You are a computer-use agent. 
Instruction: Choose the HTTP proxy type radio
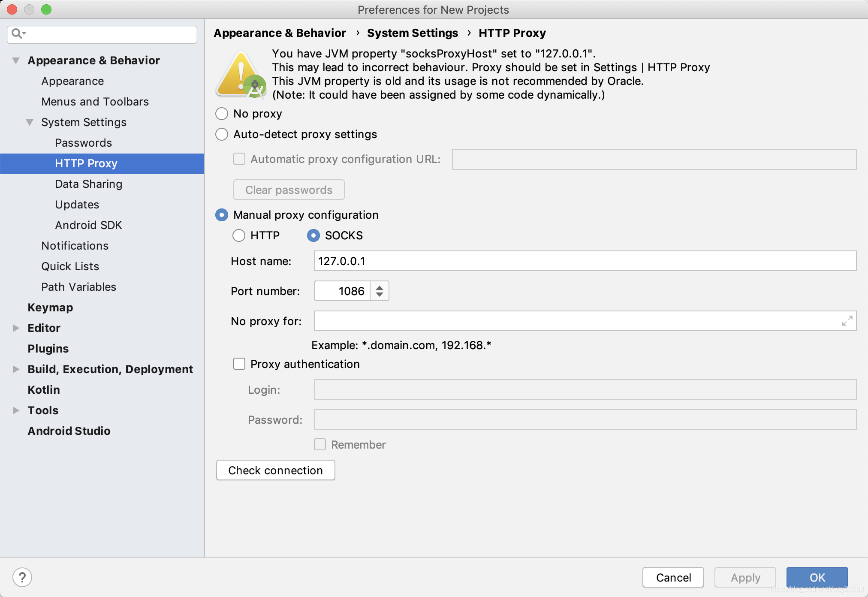239,235
